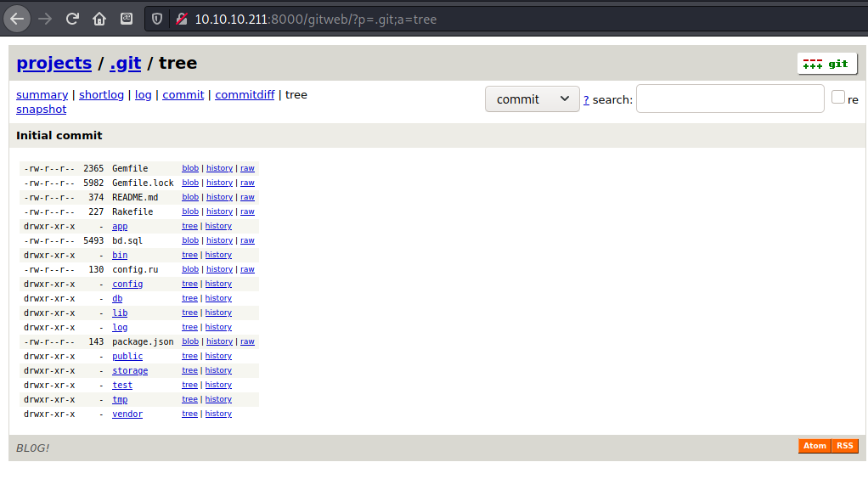The height and width of the screenshot is (479, 868).
Task: Click the browser forward arrow
Action: point(45,20)
